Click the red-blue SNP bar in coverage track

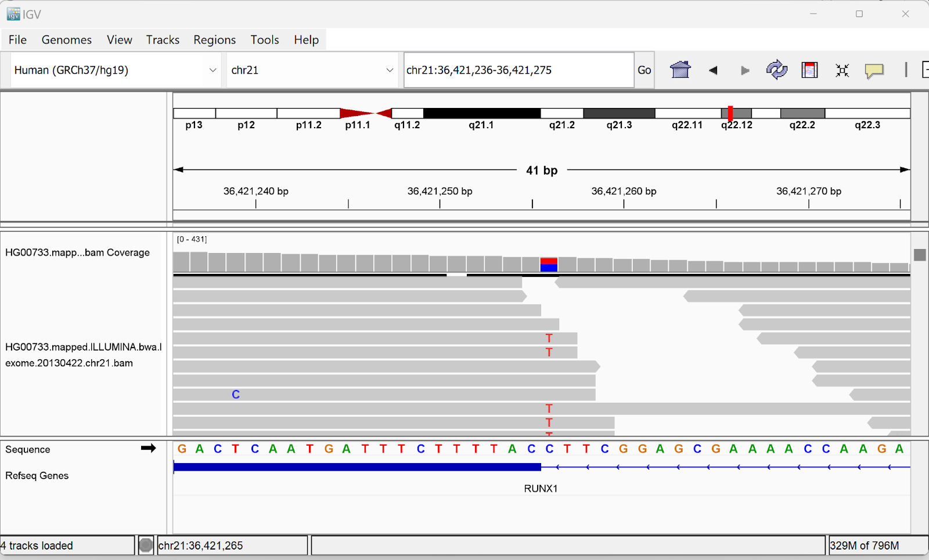tap(549, 265)
